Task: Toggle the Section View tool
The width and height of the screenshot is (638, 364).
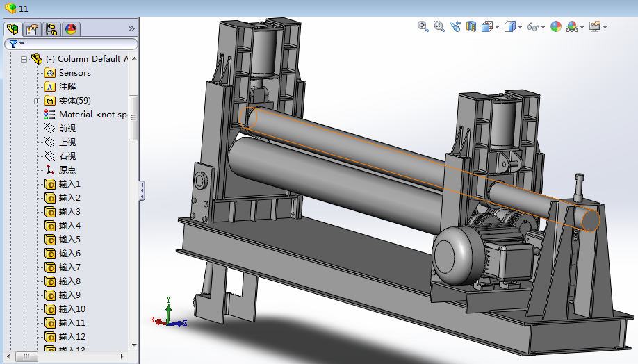Action: [x=471, y=27]
